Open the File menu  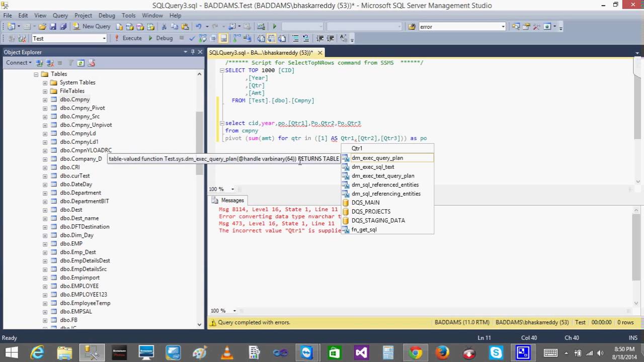[8, 16]
